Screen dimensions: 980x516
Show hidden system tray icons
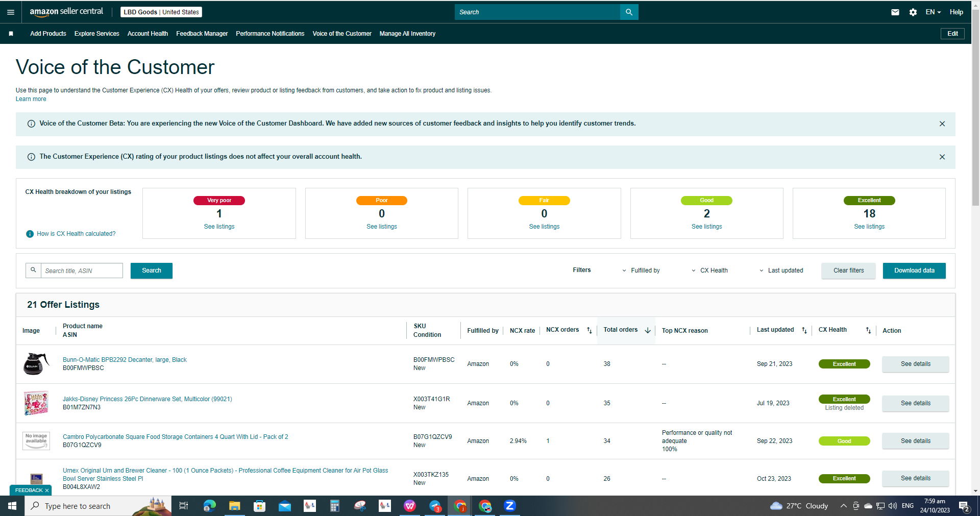coord(843,506)
